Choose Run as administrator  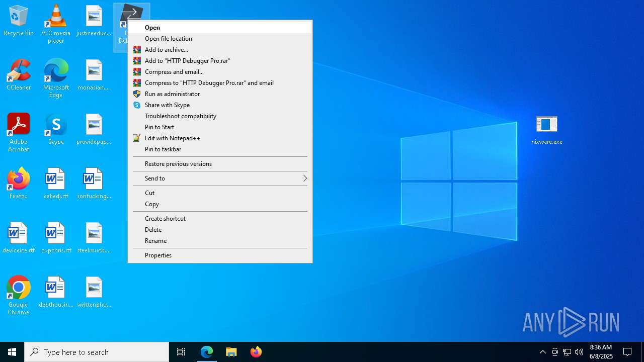[x=220, y=94]
